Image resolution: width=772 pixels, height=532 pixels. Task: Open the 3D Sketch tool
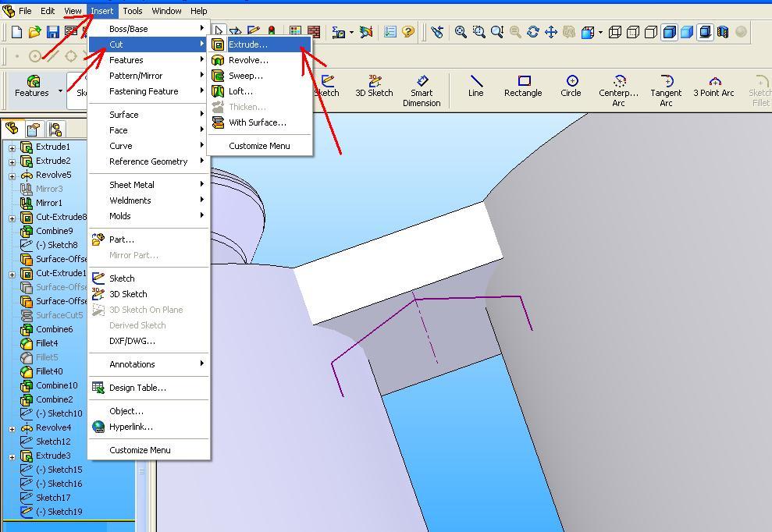(x=374, y=86)
